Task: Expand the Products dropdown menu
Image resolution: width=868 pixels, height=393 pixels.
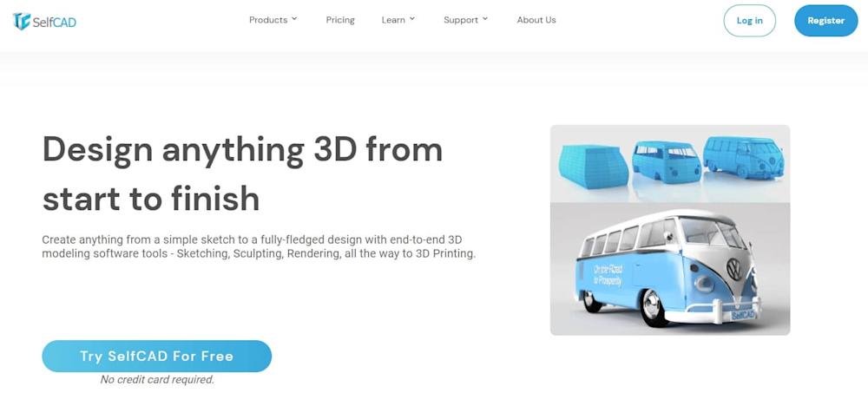Action: pos(273,20)
